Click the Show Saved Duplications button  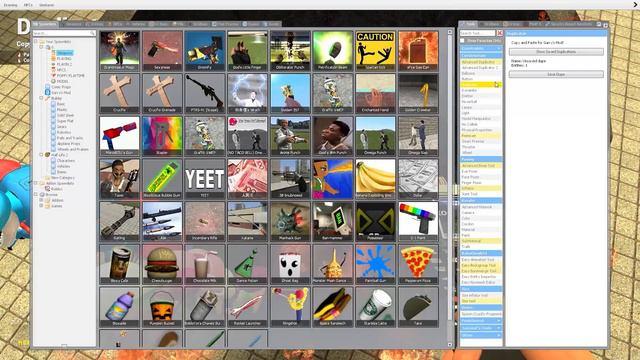[556, 52]
